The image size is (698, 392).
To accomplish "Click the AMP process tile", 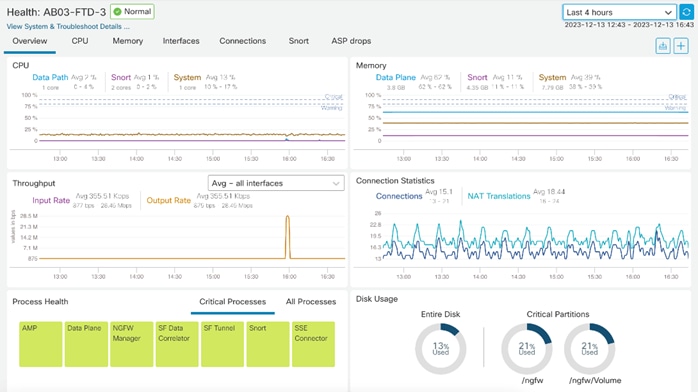I will 41,344.
